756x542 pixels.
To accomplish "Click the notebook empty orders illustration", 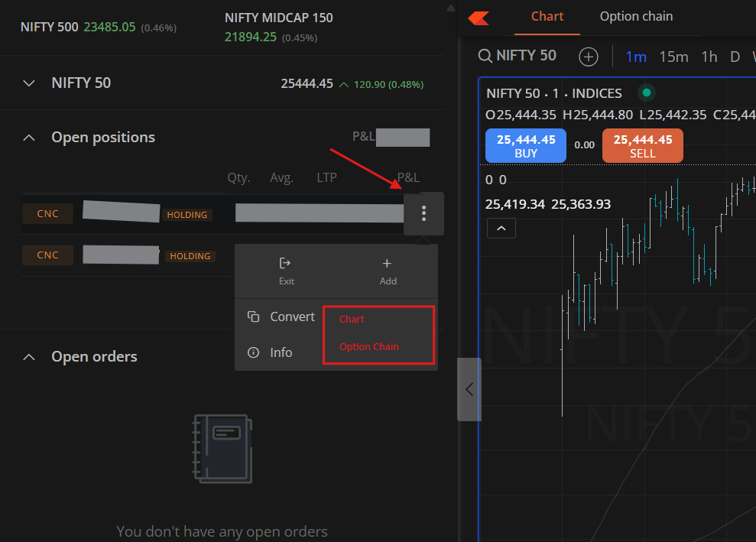I will 222,448.
